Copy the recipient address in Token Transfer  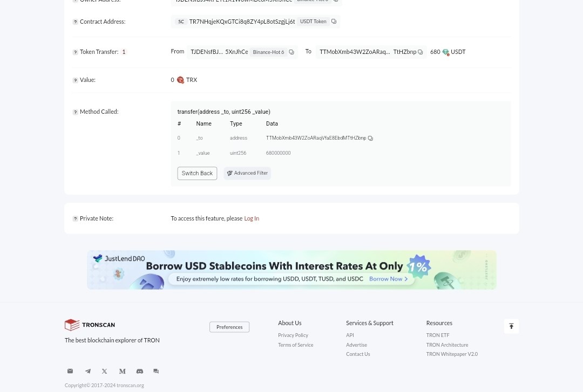coord(421,52)
